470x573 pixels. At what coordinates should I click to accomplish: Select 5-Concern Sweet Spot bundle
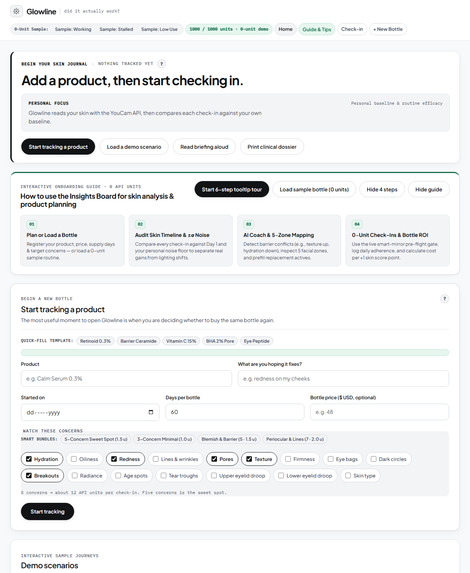(x=96, y=439)
